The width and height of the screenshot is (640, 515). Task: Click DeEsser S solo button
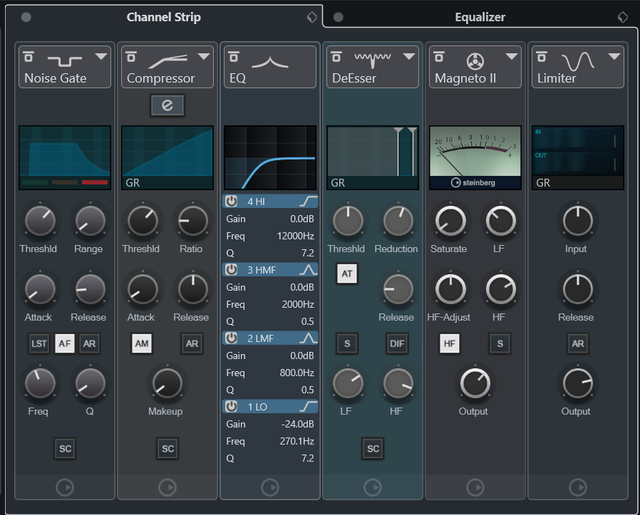tap(347, 344)
